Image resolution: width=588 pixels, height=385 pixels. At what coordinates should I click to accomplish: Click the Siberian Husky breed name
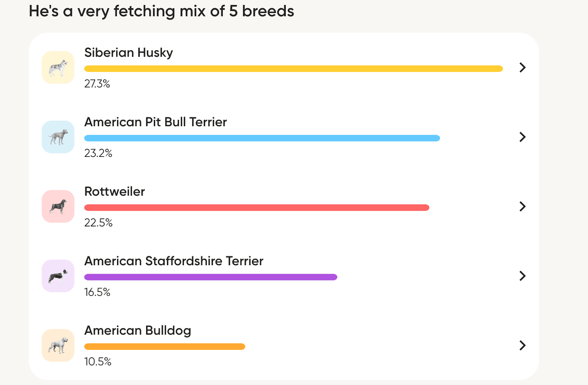[129, 52]
